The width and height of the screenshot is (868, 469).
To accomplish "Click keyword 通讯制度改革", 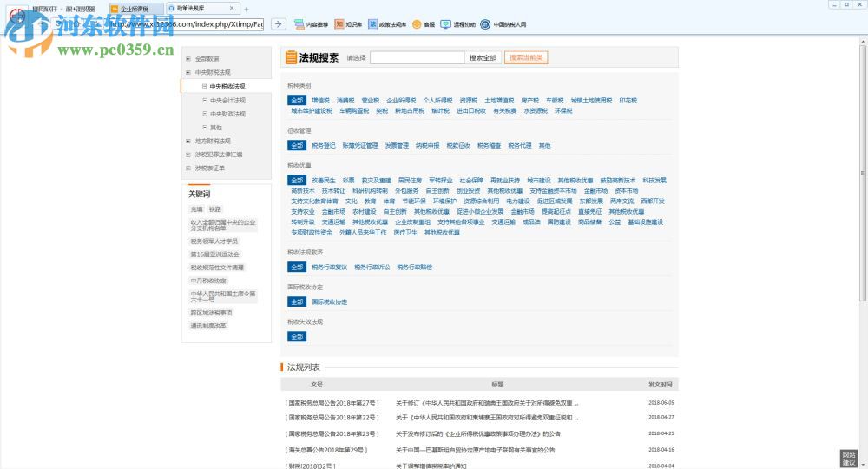I will 208,326.
